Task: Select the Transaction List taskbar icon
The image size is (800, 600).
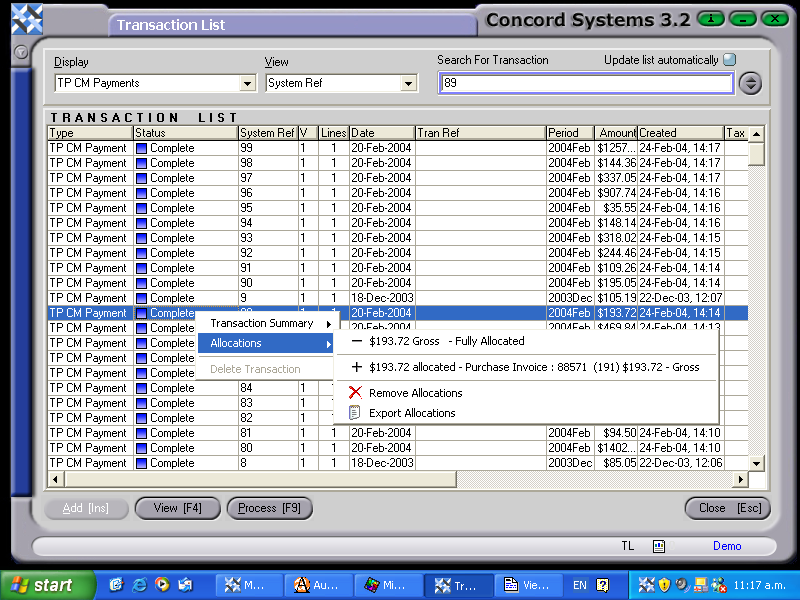Action: coord(460,585)
